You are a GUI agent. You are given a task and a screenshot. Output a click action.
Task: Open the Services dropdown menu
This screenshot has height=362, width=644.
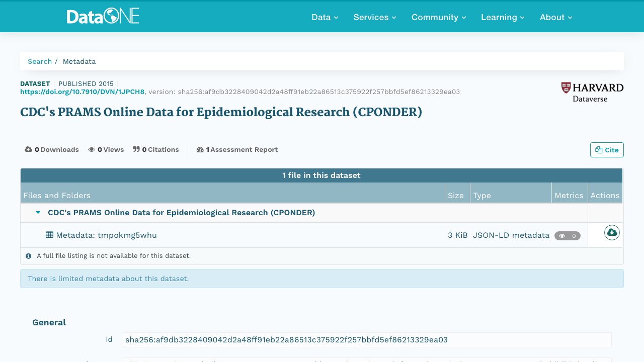(375, 17)
